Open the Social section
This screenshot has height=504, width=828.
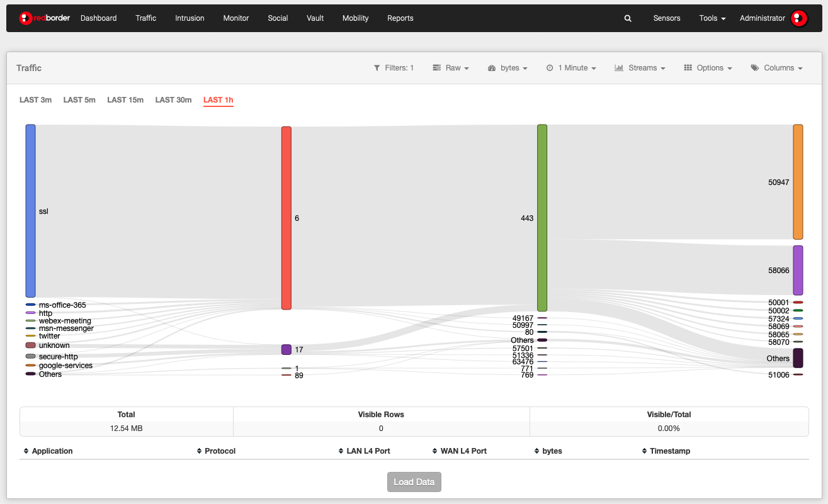(x=278, y=18)
